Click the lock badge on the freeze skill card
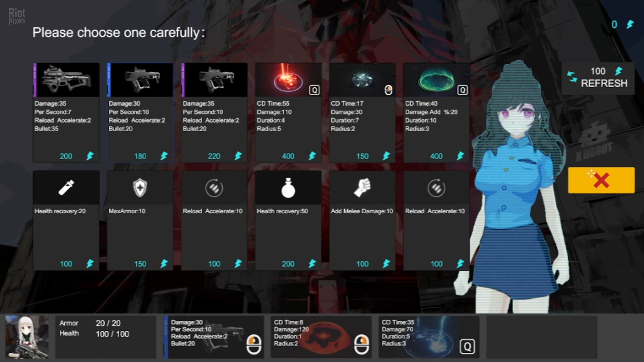This screenshot has width=644, height=362. click(388, 89)
